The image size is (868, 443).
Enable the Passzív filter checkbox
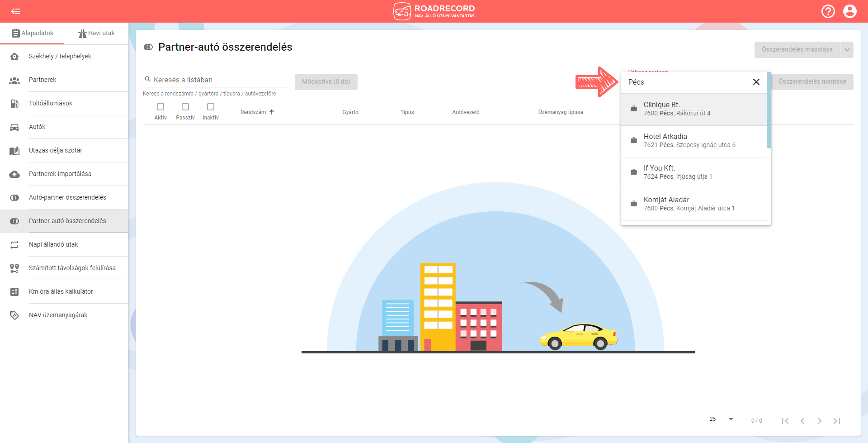coord(185,107)
